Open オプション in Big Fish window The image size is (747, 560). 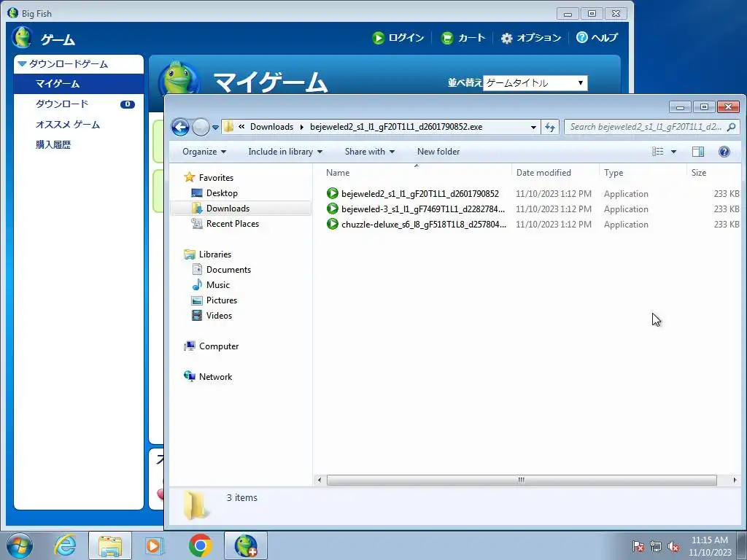coord(531,38)
